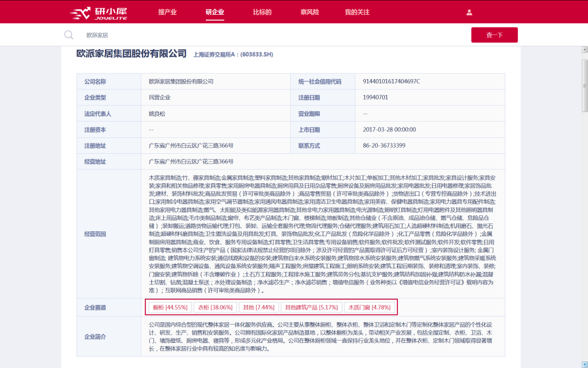Choose the 木质门窗 [4.78%] tag
This screenshot has height=368, width=588.
369,307
